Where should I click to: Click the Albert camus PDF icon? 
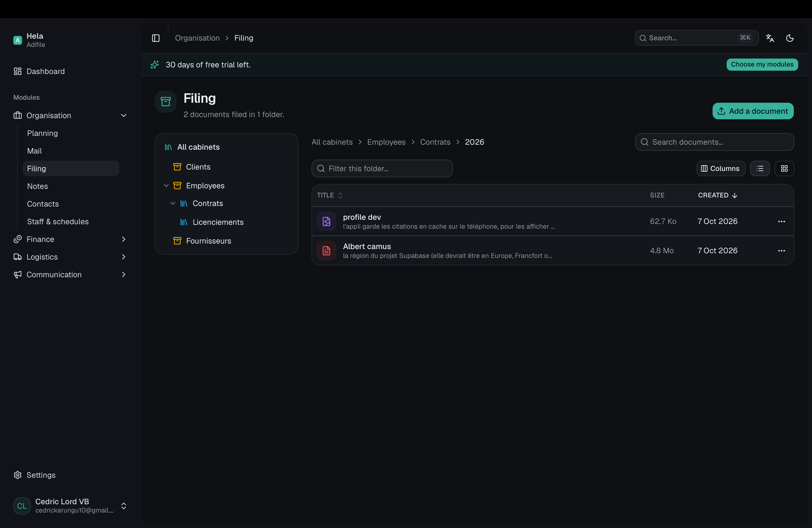tap(326, 251)
